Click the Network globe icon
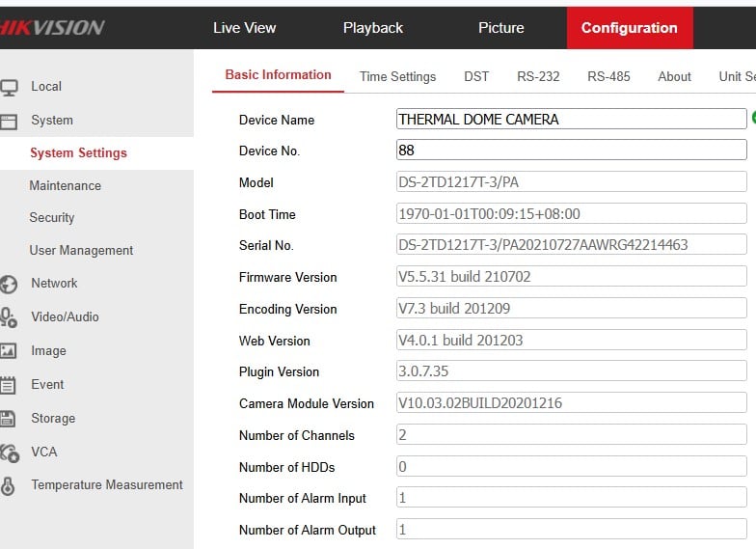Viewport: 756px width, 549px height. (x=8, y=284)
